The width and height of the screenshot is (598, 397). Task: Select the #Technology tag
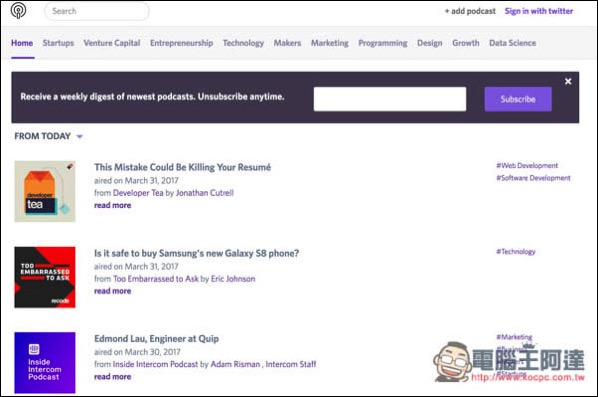click(516, 252)
